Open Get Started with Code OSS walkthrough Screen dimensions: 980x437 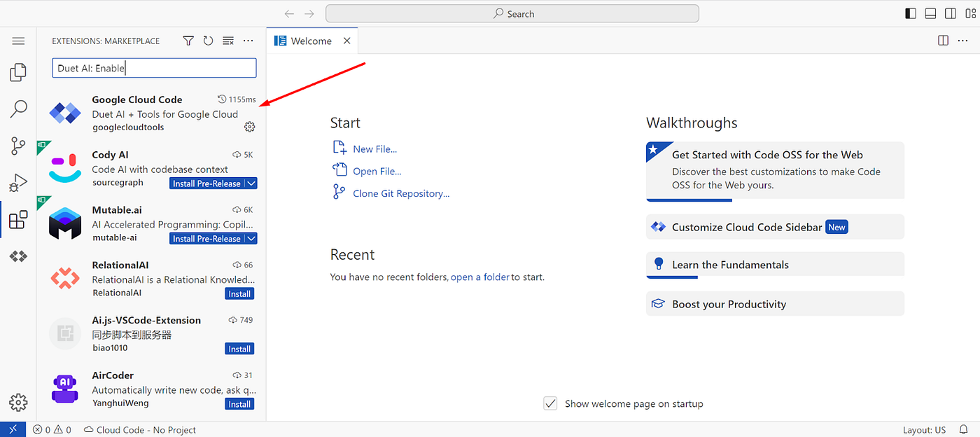775,170
